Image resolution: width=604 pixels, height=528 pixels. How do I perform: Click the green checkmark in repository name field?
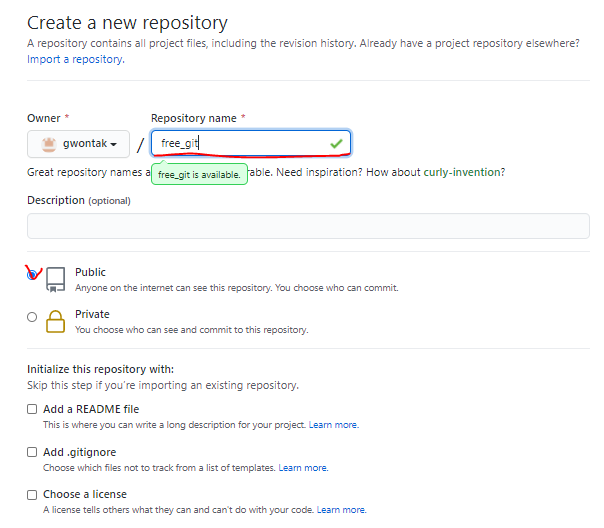click(x=336, y=144)
